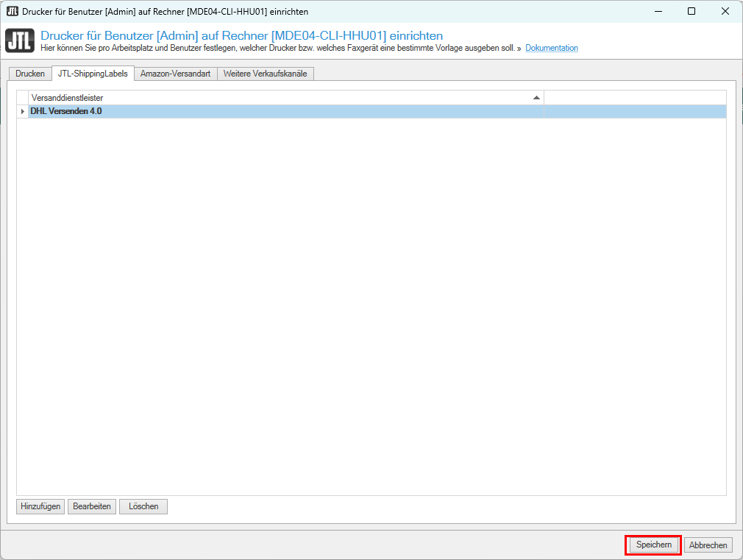Switch to the Drucken tab
743x560 pixels.
30,74
